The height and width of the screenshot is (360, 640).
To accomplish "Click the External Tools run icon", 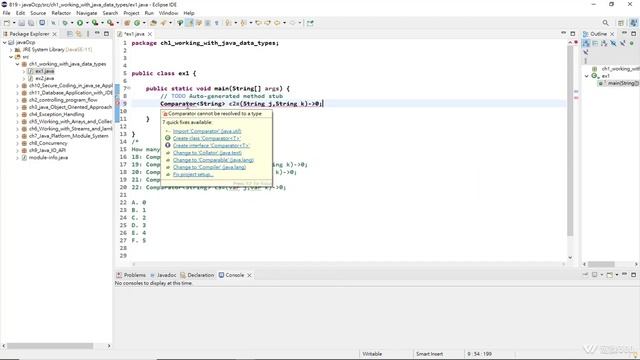I will click(x=110, y=23).
